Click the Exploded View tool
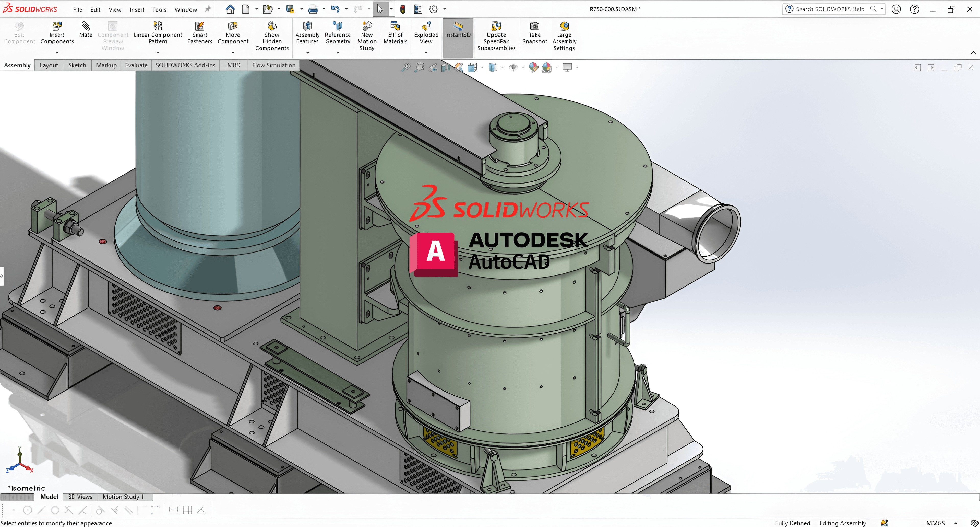980x527 pixels. click(x=426, y=33)
